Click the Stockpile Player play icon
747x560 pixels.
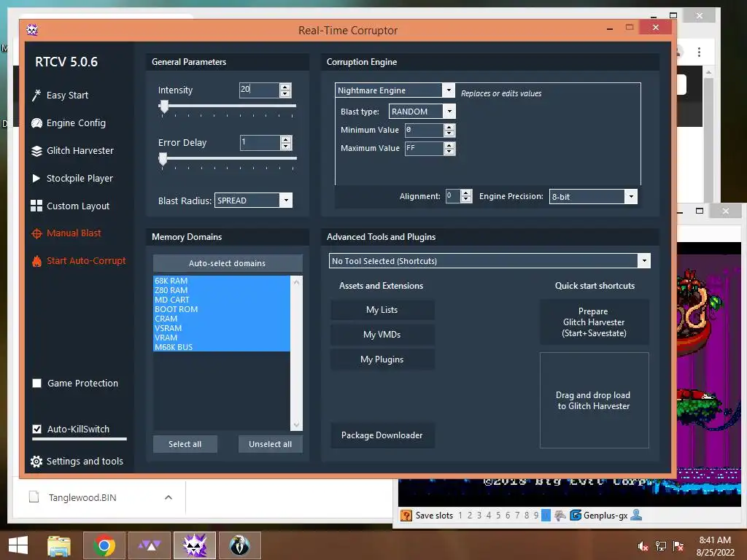pyautogui.click(x=36, y=178)
